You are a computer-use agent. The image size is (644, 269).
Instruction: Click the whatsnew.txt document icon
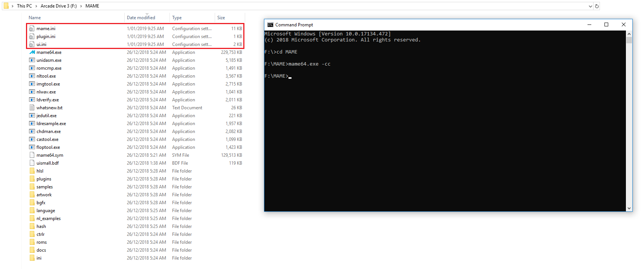(x=32, y=108)
